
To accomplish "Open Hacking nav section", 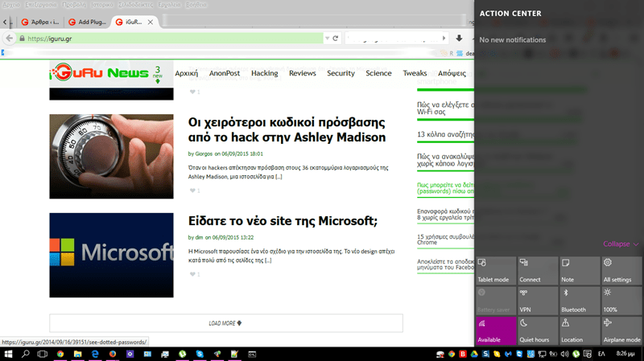I will [x=265, y=73].
